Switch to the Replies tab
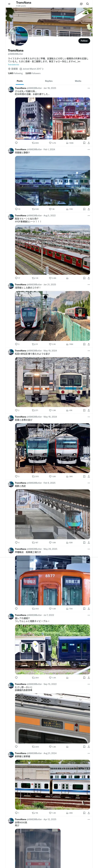 tap(49, 81)
